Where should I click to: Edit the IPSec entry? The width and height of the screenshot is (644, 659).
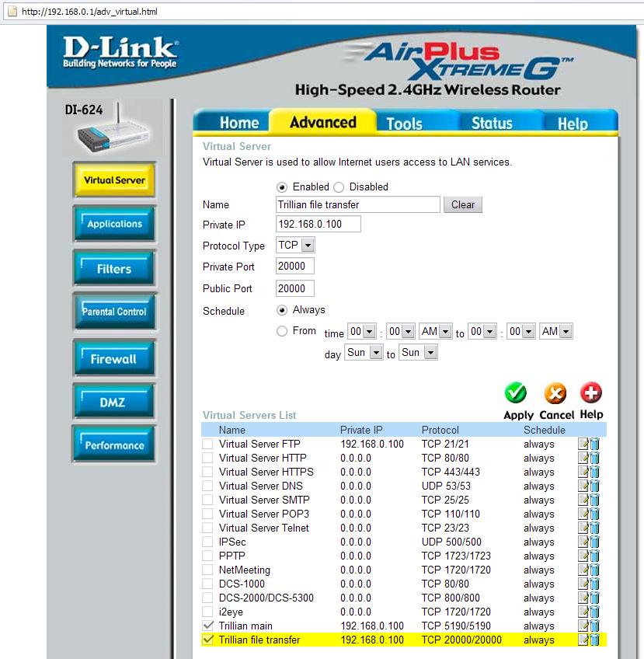click(x=583, y=542)
